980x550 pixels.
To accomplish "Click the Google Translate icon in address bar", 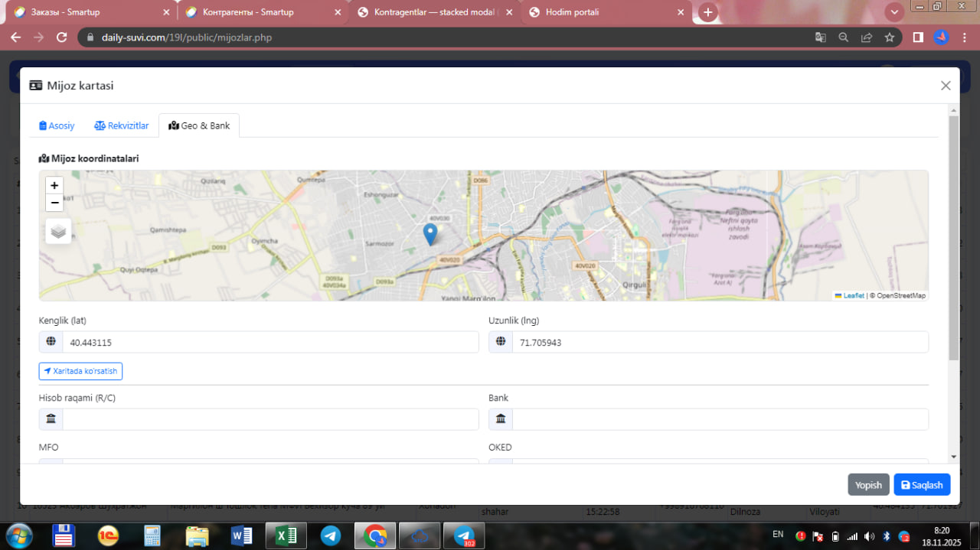I will click(820, 37).
